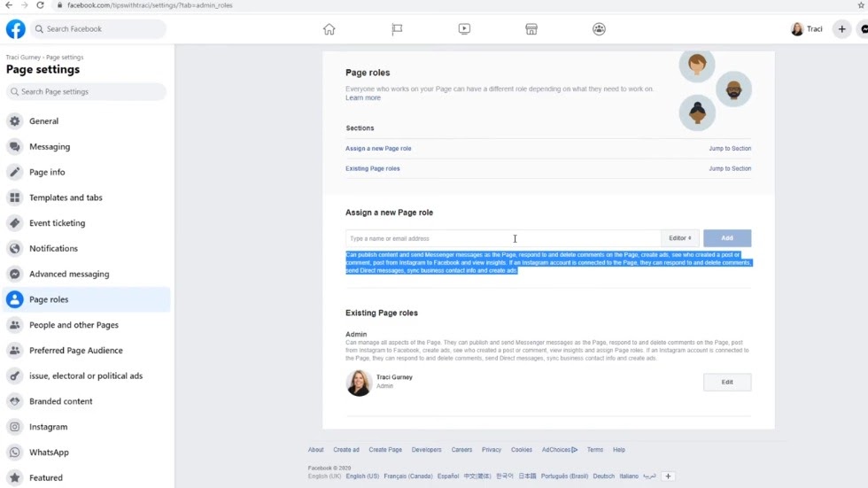Click the Advanced messaging messenger icon

(x=15, y=274)
